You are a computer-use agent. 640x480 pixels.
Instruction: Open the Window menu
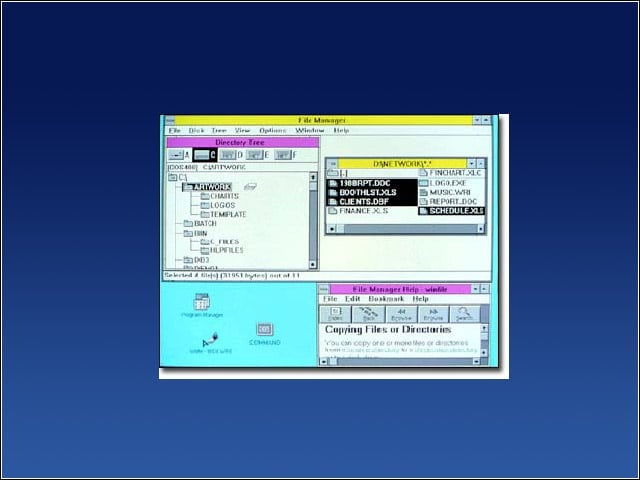point(310,131)
